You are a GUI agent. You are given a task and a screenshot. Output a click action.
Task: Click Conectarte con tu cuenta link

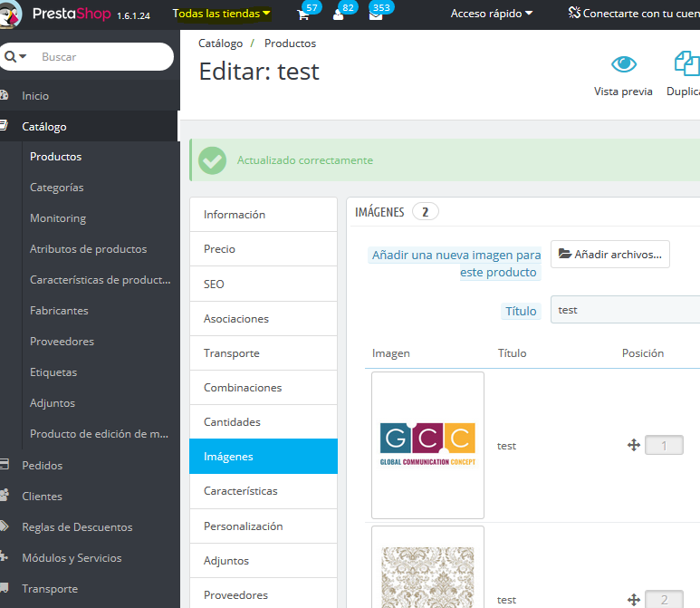point(634,14)
